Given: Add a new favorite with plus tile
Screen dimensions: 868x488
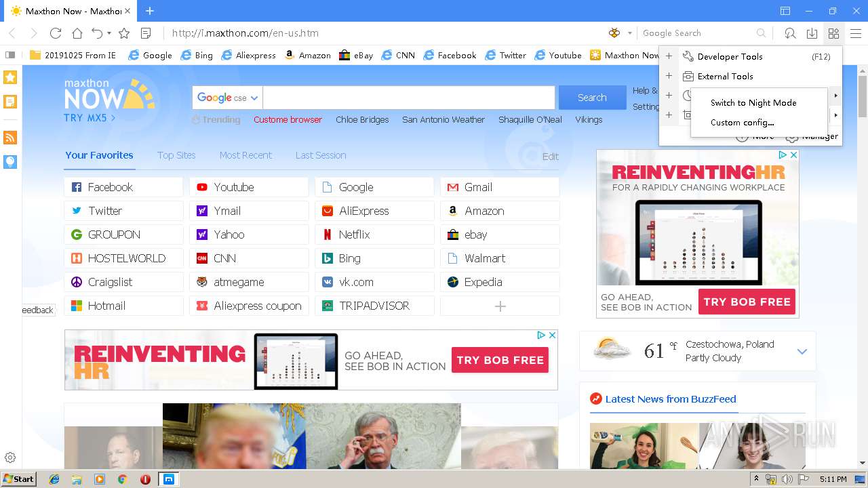Looking at the screenshot, I should (x=500, y=306).
